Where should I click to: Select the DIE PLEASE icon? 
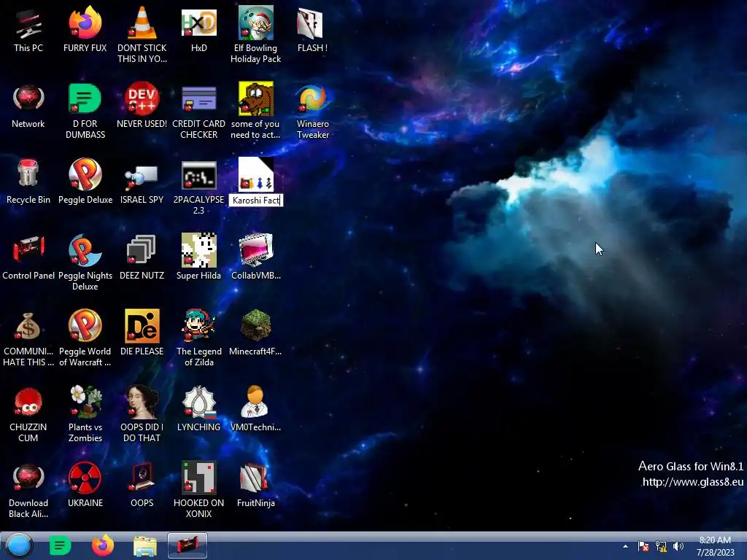[x=142, y=332]
